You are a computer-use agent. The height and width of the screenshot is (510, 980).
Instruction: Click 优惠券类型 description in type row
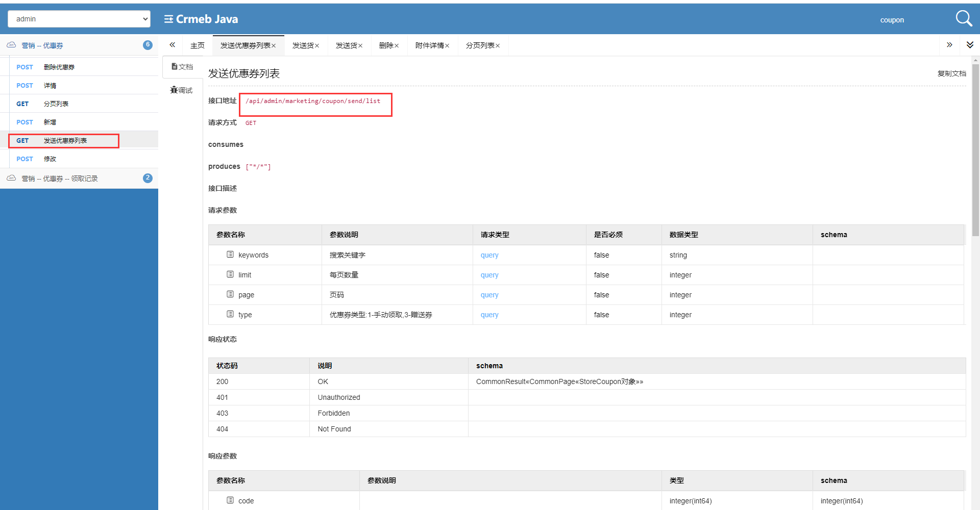tap(381, 315)
